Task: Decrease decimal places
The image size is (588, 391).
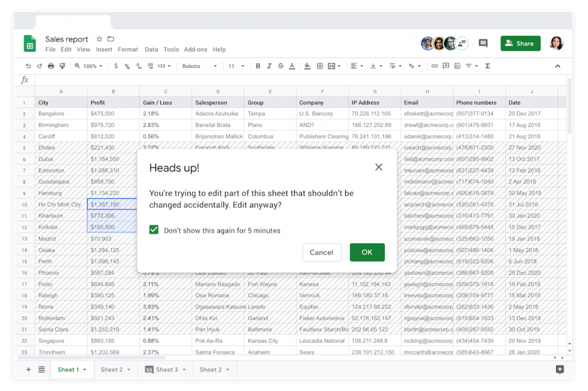Action: coord(138,65)
